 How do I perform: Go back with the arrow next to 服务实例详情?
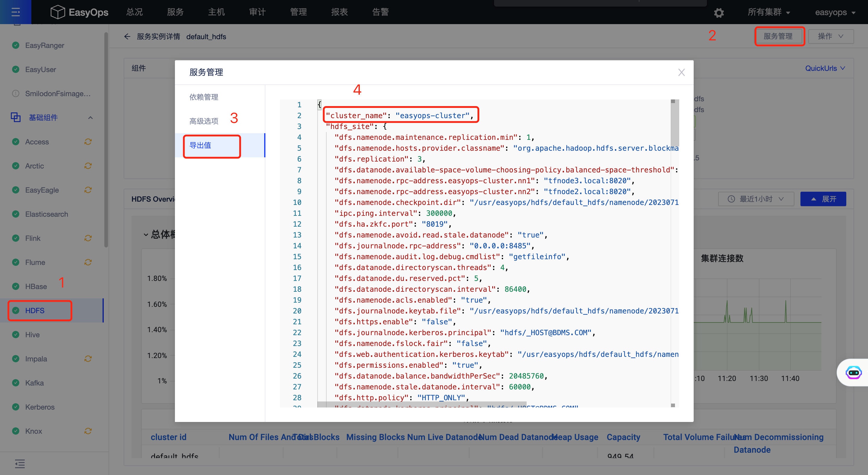(x=127, y=36)
